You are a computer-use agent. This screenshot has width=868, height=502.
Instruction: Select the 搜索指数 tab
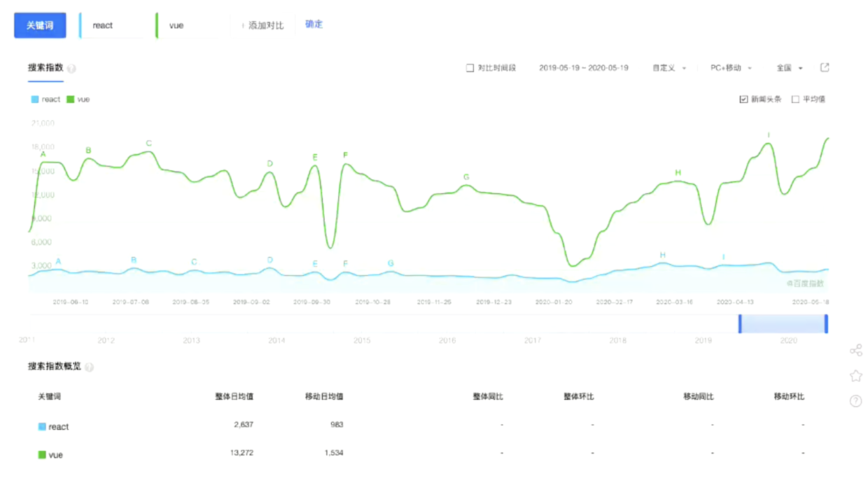[x=45, y=68]
